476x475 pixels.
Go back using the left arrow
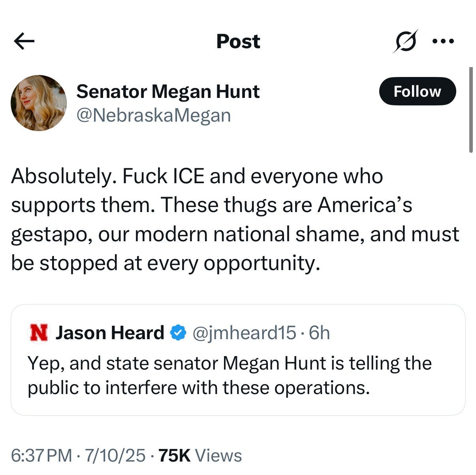(24, 41)
